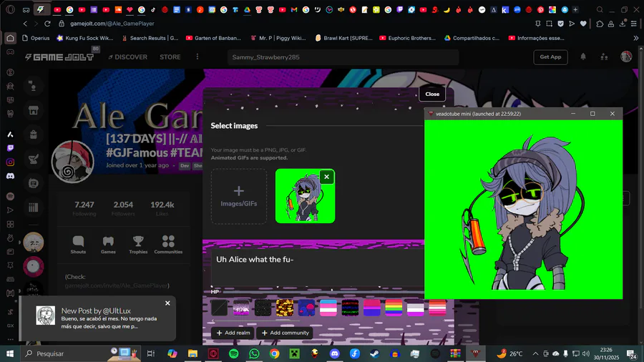Image resolution: width=644 pixels, height=362 pixels.
Task: Open Twitch in the browser sidebar
Action: [10, 148]
